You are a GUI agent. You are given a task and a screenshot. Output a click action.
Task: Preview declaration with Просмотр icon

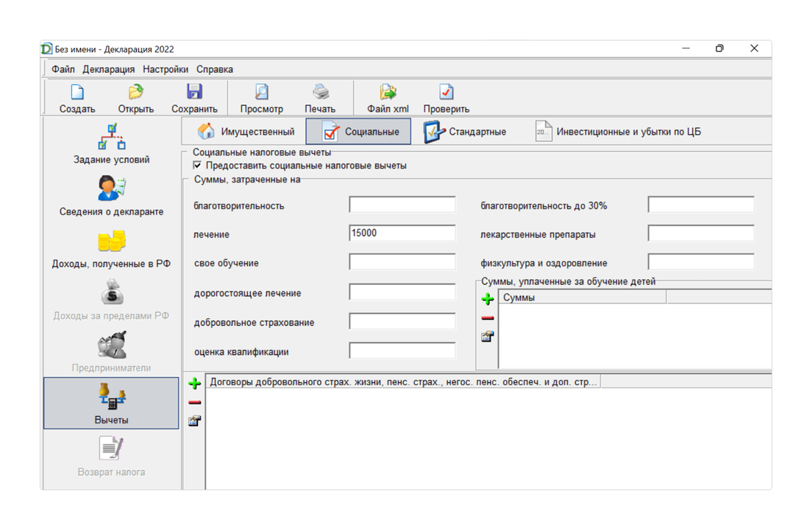[x=262, y=92]
